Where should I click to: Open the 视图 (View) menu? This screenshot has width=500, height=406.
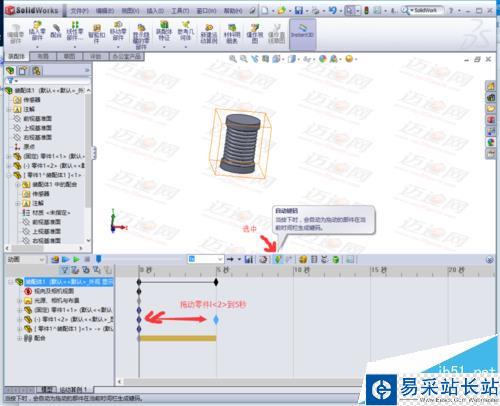(x=130, y=11)
